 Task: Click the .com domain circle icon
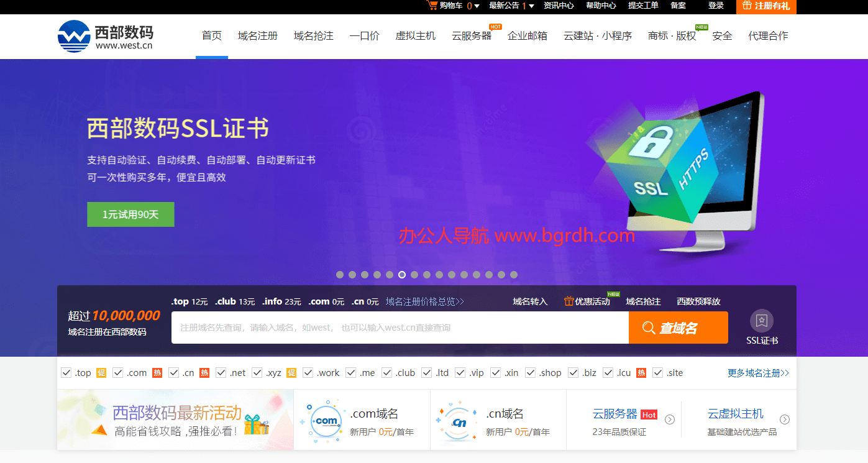[326, 421]
